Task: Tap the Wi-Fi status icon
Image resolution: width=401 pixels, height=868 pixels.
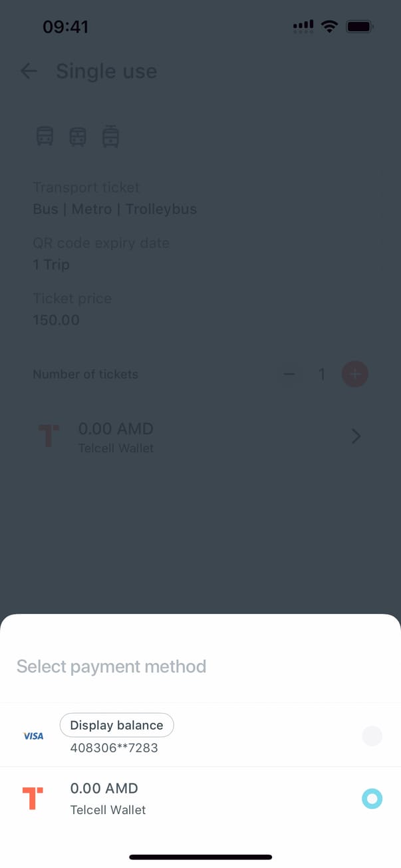Action: (x=329, y=27)
